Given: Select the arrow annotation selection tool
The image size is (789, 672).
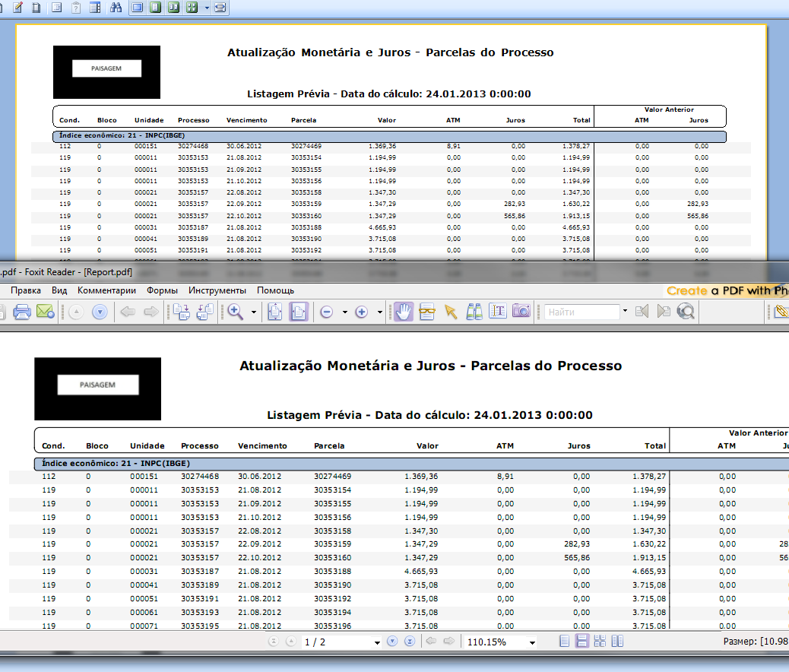Looking at the screenshot, I should pyautogui.click(x=450, y=312).
